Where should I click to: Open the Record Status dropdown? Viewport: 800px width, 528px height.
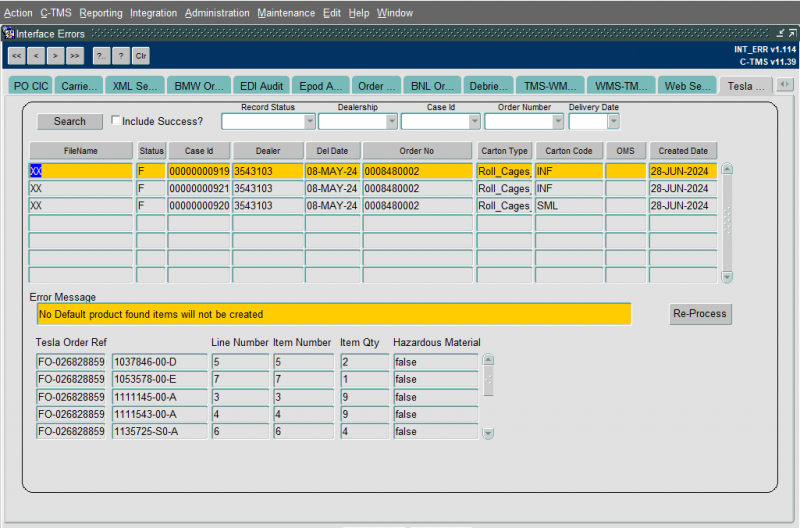(309, 121)
